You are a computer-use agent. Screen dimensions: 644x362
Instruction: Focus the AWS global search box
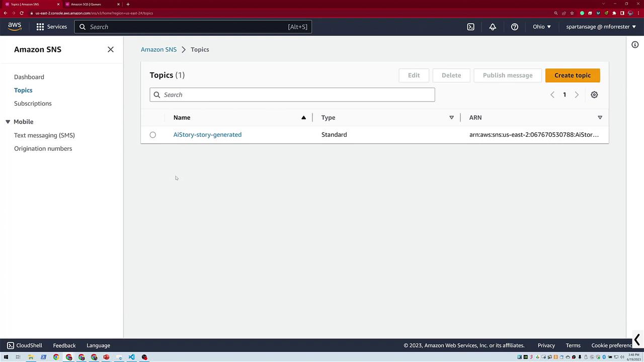coord(193,27)
